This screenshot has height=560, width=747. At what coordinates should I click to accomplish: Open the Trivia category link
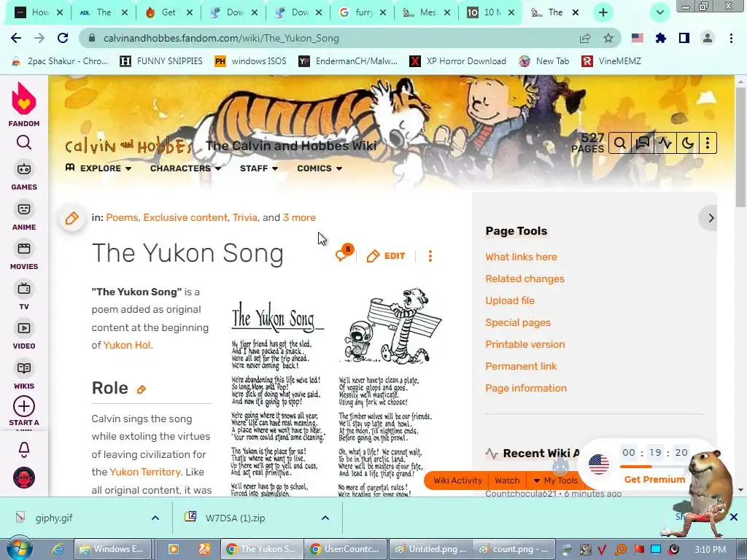click(245, 217)
